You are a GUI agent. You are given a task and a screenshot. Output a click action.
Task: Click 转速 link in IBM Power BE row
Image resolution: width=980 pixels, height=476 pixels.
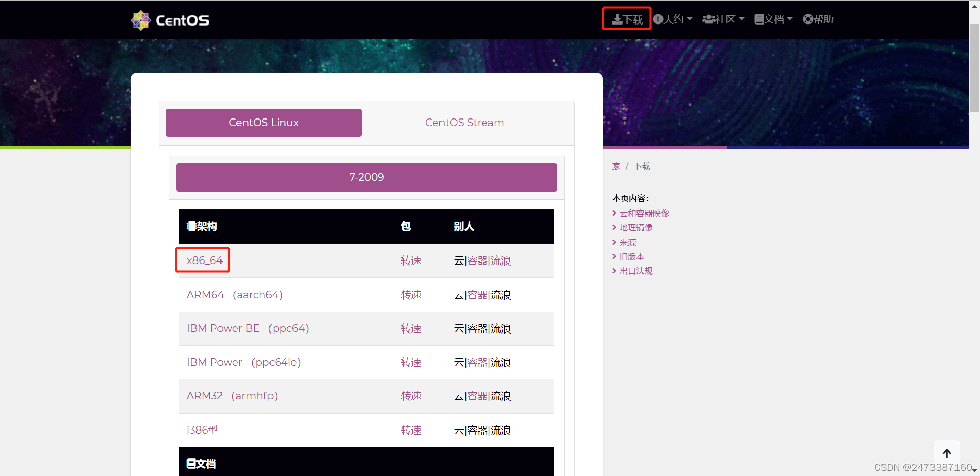click(x=411, y=329)
